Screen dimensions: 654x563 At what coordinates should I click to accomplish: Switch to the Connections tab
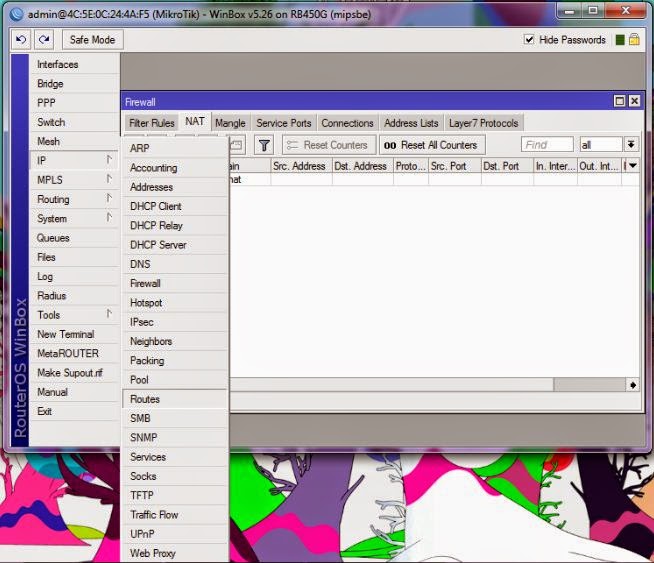(x=347, y=123)
